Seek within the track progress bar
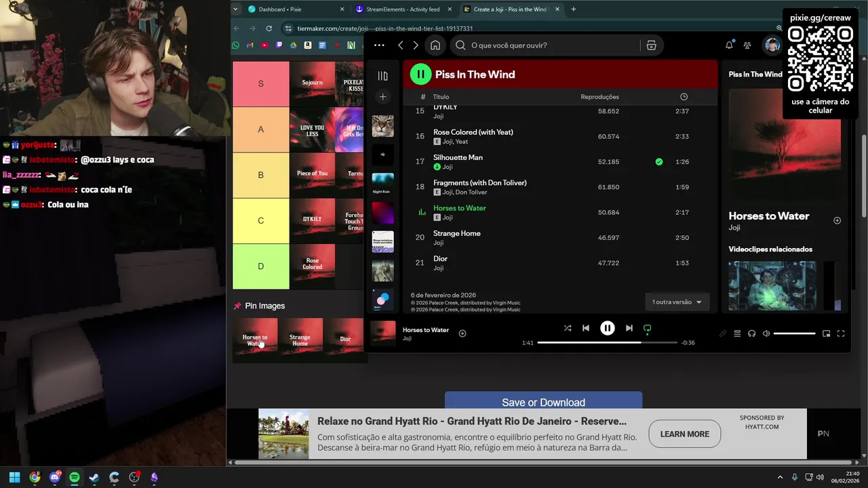The height and width of the screenshot is (488, 868). point(608,343)
